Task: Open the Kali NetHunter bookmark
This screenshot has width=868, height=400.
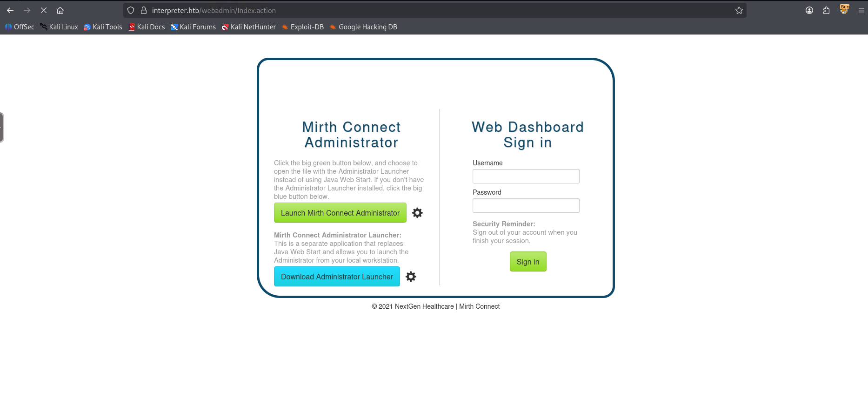Action: click(249, 27)
